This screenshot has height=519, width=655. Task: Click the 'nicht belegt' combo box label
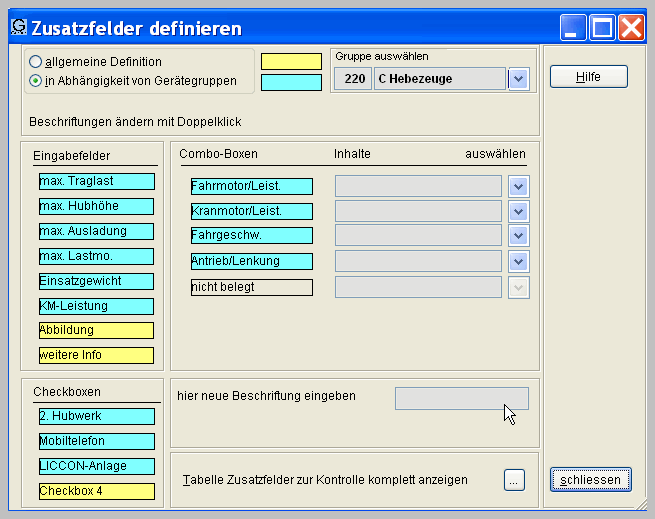[x=251, y=287]
